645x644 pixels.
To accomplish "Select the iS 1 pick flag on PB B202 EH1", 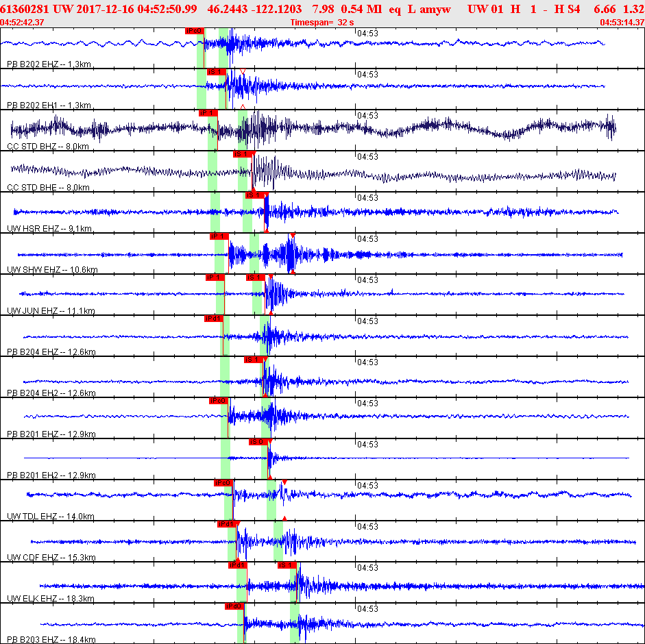I will tap(216, 72).
